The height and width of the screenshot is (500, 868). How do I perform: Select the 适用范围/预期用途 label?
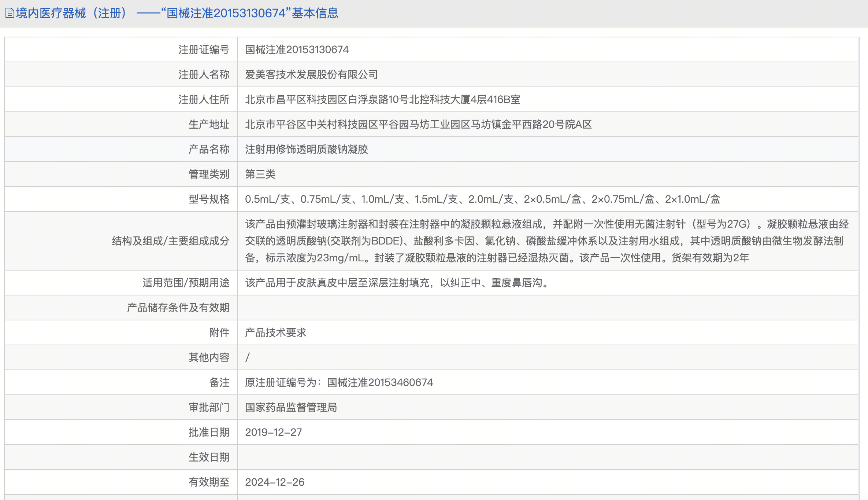(186, 283)
